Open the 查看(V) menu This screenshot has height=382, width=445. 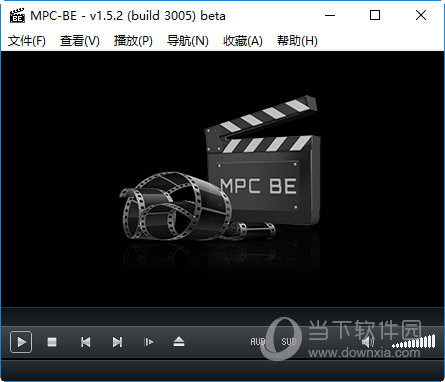click(80, 41)
